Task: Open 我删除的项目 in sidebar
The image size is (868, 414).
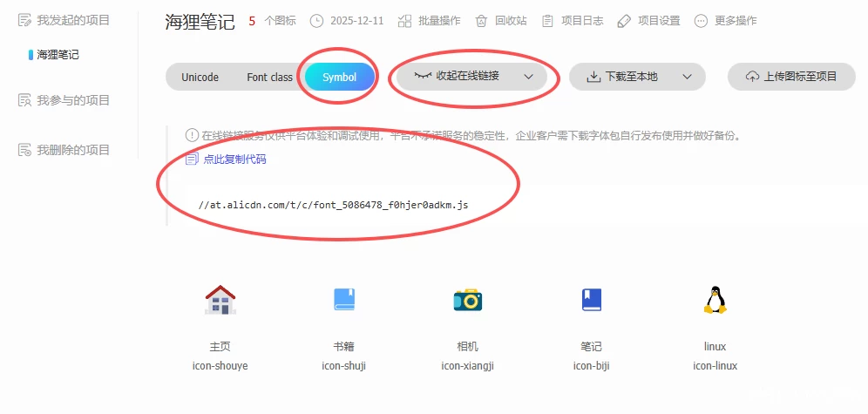Action: (73, 150)
